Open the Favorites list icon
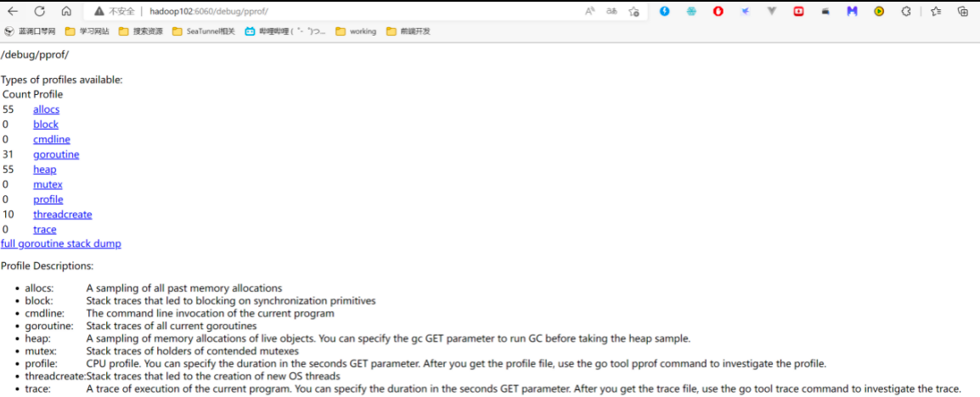This screenshot has width=980, height=397. (936, 11)
